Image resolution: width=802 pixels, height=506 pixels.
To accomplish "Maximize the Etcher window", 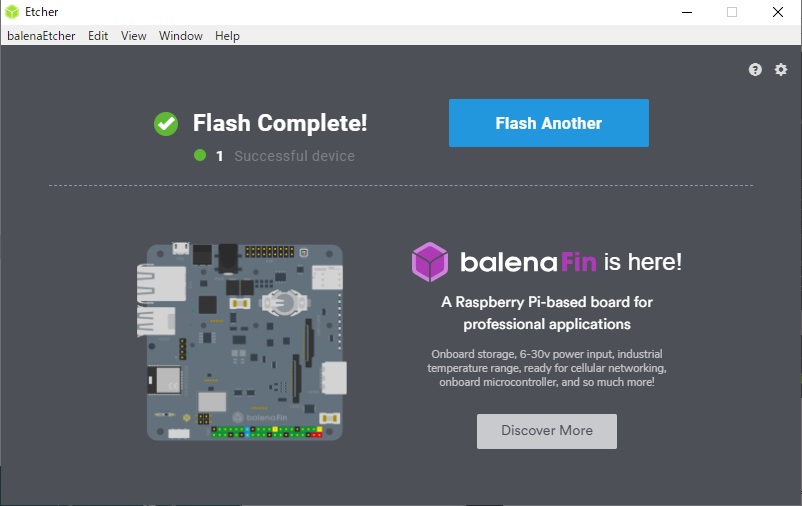I will click(732, 12).
